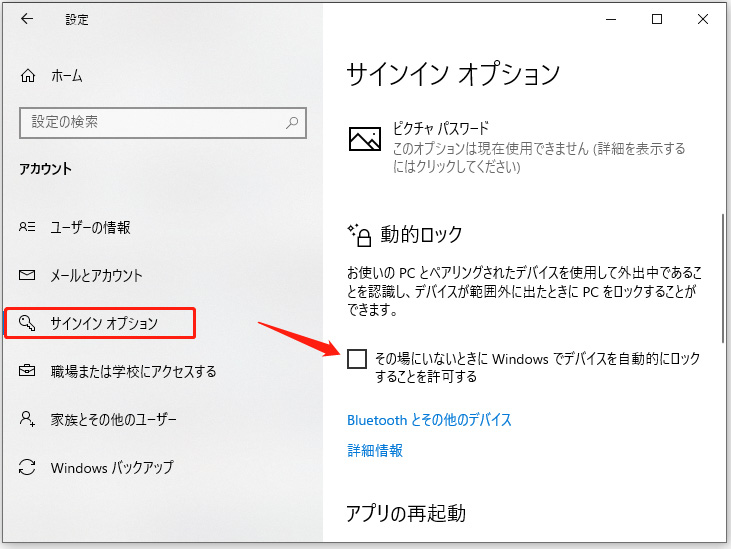Open 家族とその他のユーザー page

pos(113,419)
